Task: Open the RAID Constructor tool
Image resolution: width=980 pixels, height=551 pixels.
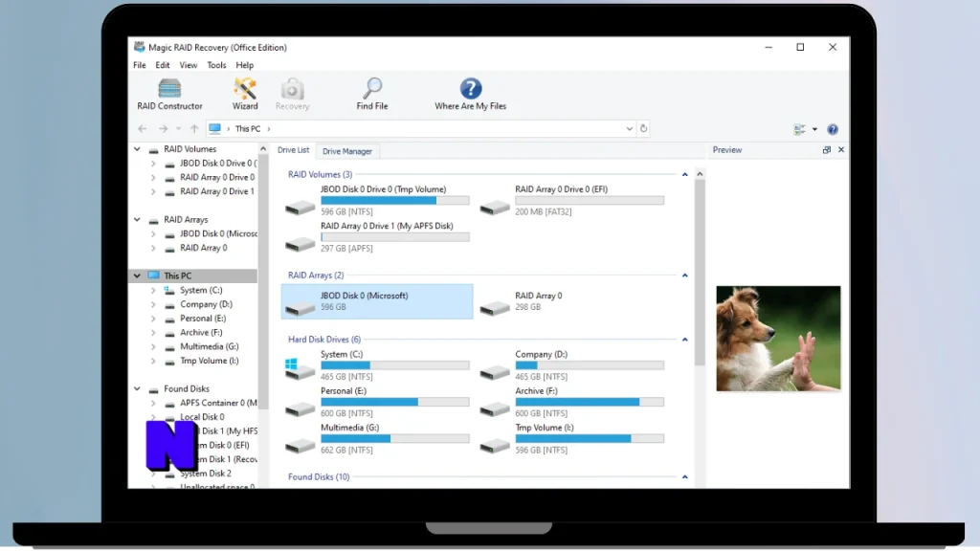Action: coord(169,95)
